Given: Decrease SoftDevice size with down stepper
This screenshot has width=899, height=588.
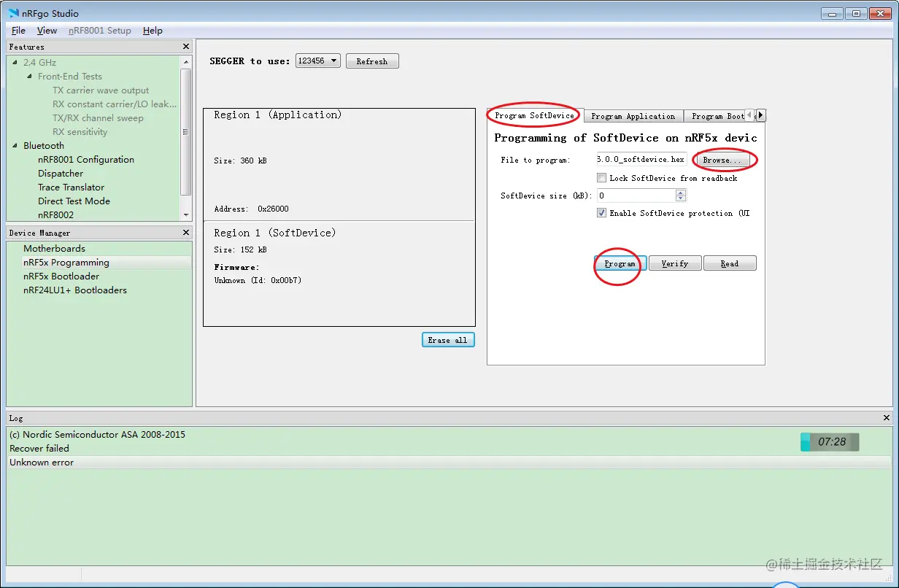Looking at the screenshot, I should pos(681,198).
